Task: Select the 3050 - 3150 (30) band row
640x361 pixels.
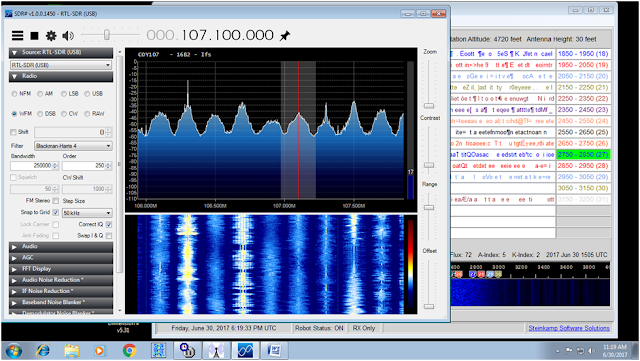Action: point(583,188)
